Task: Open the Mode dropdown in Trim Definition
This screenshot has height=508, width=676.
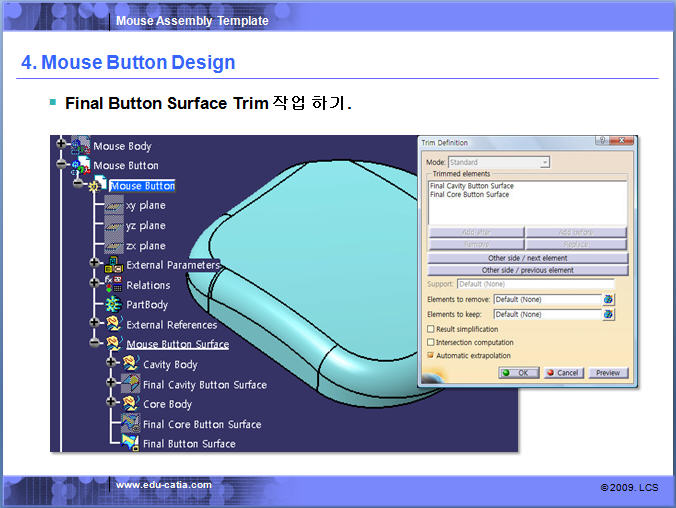Action: tap(545, 162)
